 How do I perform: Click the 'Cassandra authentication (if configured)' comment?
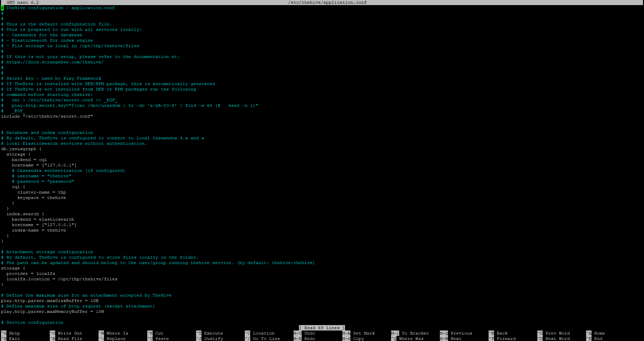pyautogui.click(x=69, y=170)
